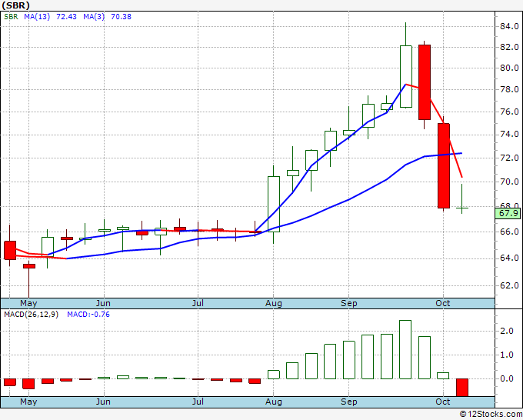Click the 1.0 MACD axis label
523x420 pixels.
(x=507, y=355)
